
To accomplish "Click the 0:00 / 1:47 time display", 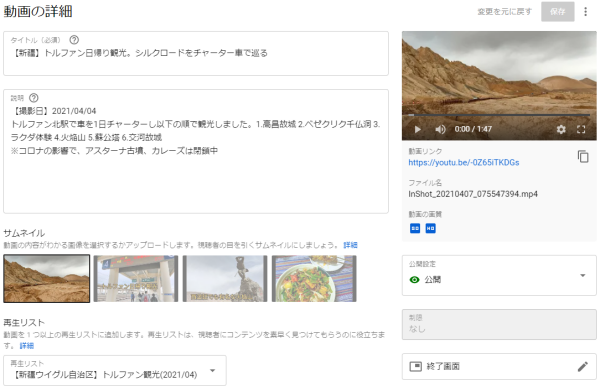I will tap(473, 129).
